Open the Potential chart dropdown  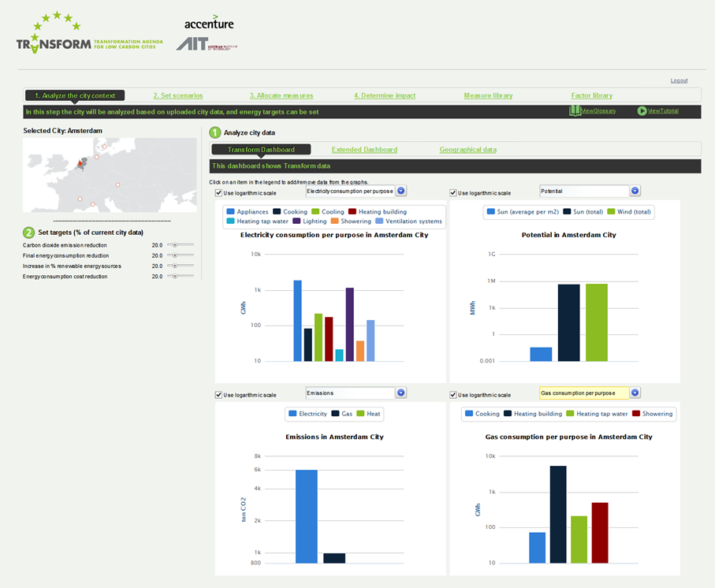tap(635, 191)
